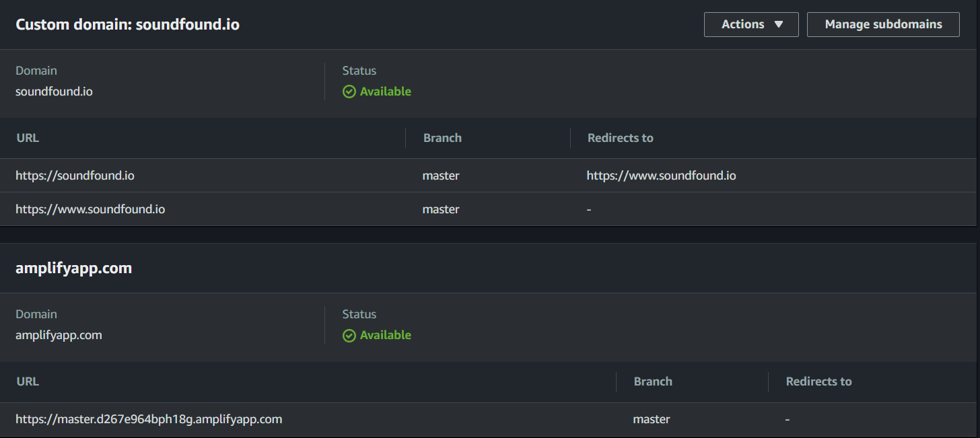
Task: Click the amplifyapp.com domain value
Action: (59, 335)
